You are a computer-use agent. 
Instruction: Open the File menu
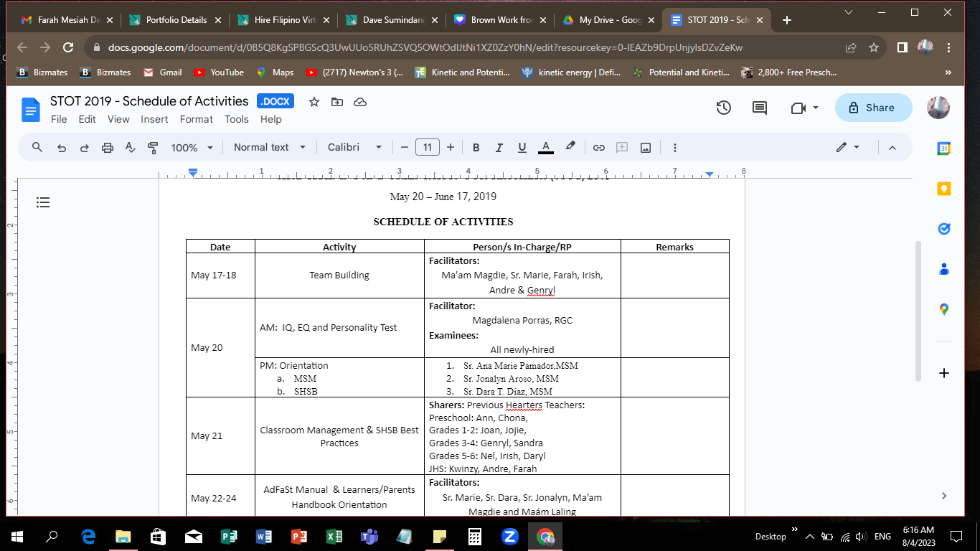tap(59, 119)
